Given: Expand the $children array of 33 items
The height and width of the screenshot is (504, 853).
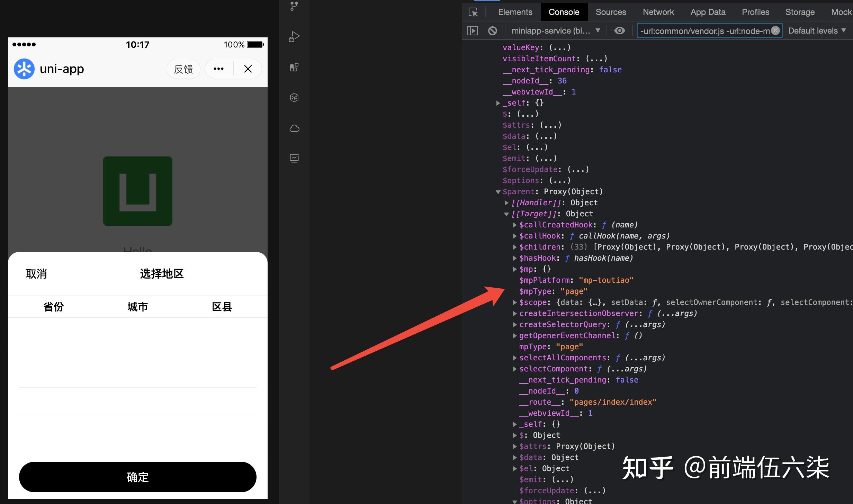Looking at the screenshot, I should [x=515, y=247].
